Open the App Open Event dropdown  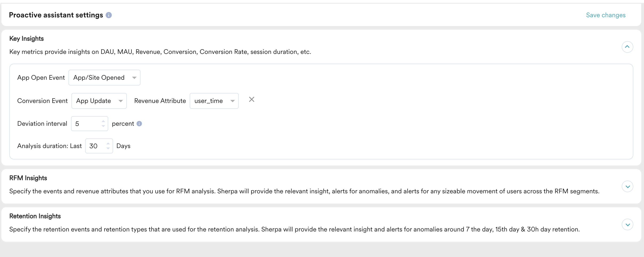pyautogui.click(x=104, y=78)
